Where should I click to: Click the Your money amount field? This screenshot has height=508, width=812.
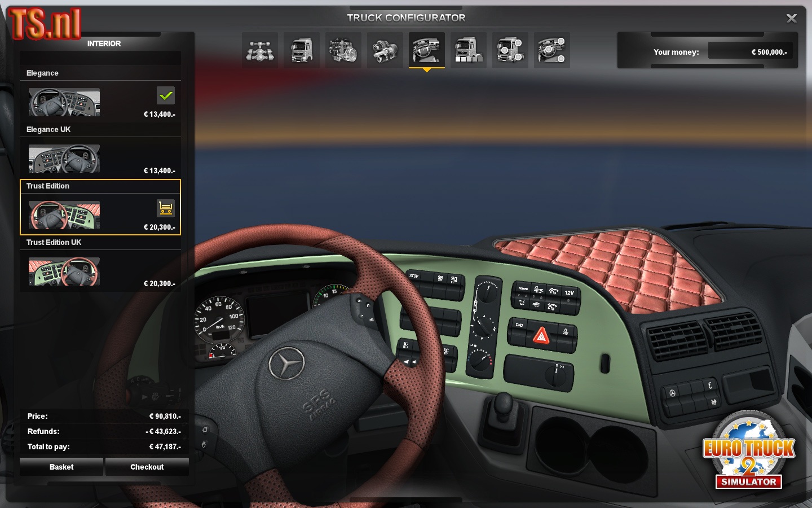[x=750, y=51]
